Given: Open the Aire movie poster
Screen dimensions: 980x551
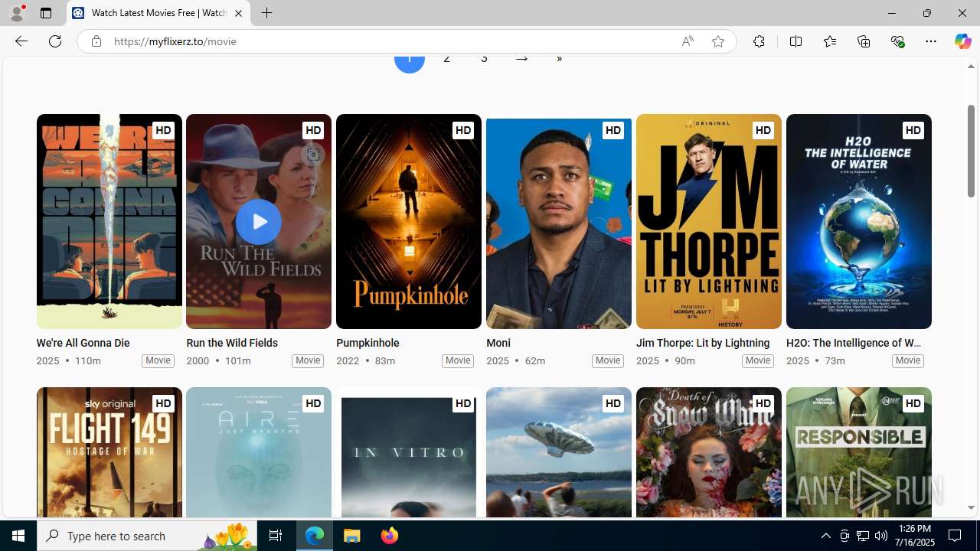Looking at the screenshot, I should coord(259,452).
